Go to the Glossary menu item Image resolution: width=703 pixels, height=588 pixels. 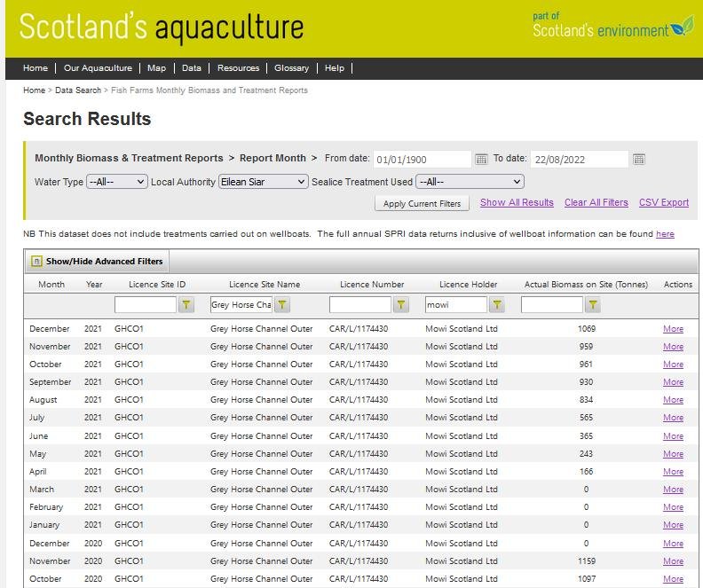291,68
